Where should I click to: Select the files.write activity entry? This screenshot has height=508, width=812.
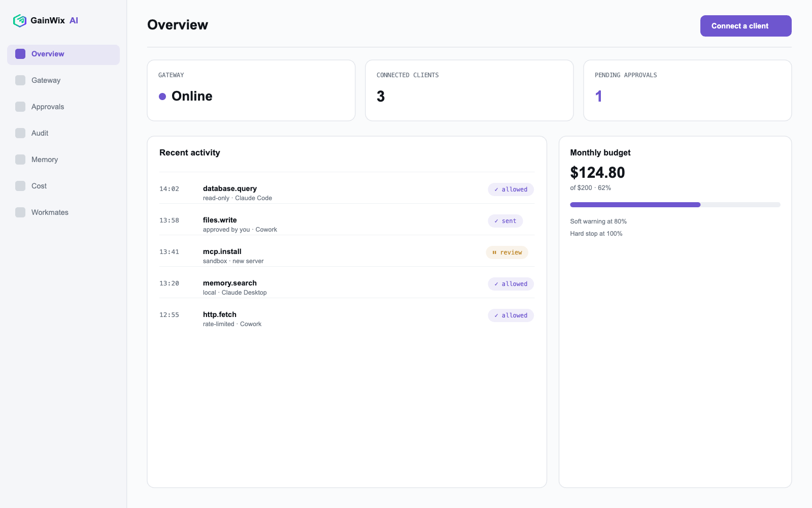(347, 220)
